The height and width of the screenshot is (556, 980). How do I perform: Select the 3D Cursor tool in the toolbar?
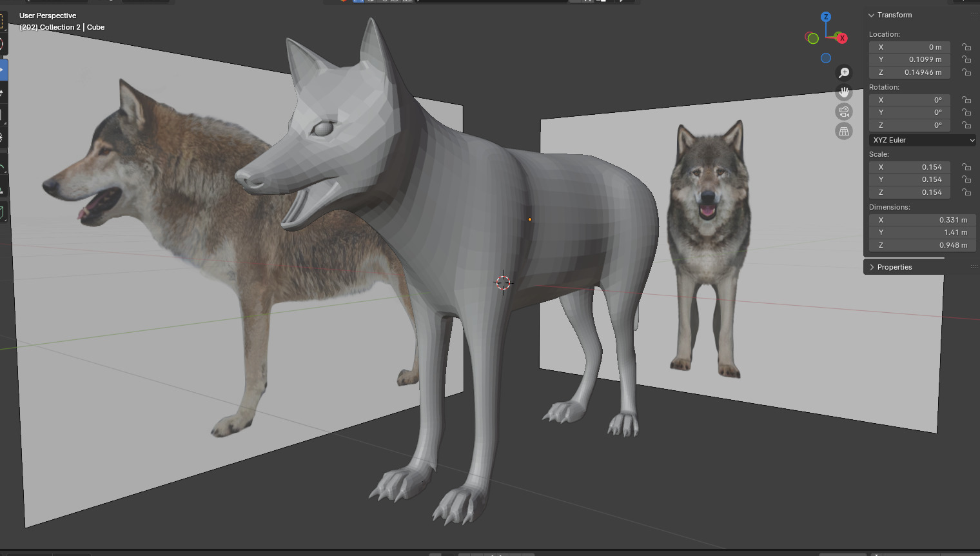(3, 45)
